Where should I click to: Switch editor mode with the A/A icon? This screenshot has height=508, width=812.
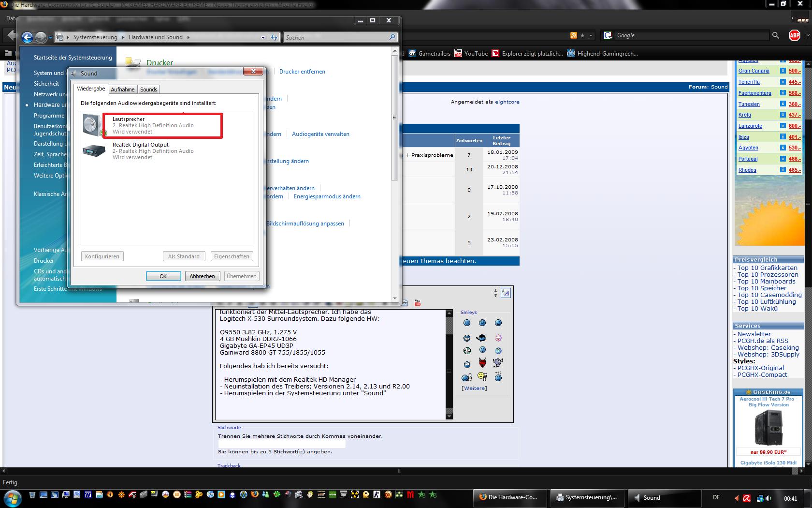(506, 293)
